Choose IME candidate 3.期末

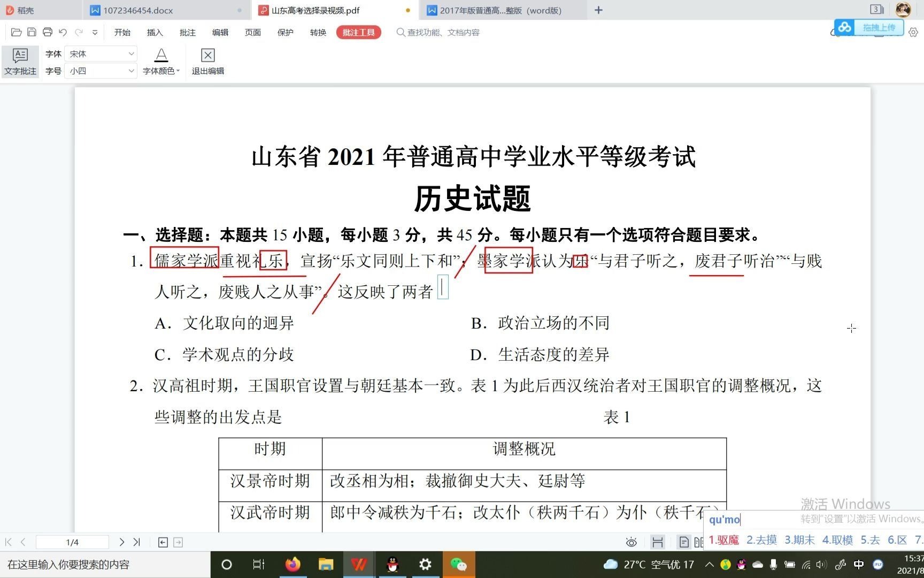(x=799, y=540)
